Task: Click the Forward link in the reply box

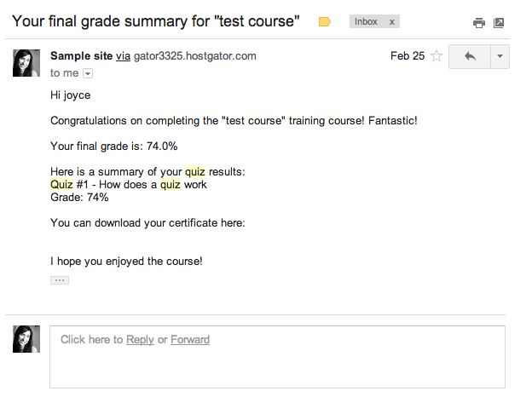Action: point(190,339)
